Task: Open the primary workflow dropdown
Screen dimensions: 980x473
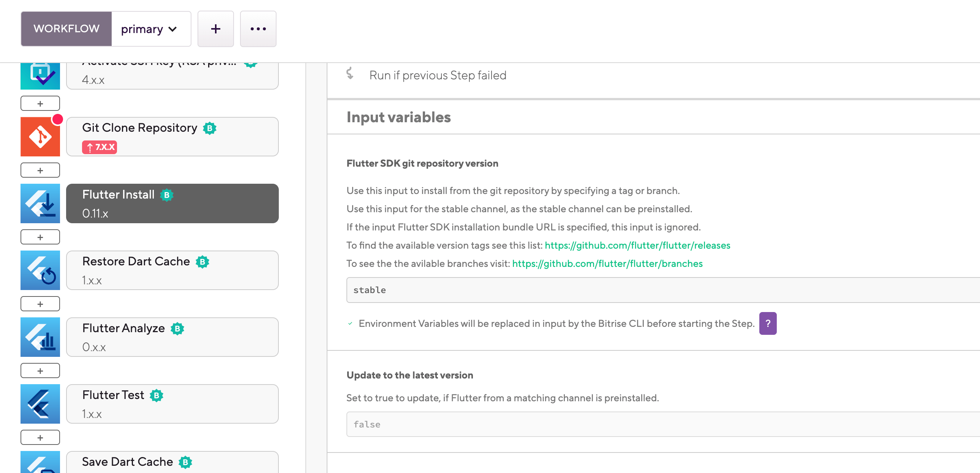Action: pyautogui.click(x=149, y=28)
